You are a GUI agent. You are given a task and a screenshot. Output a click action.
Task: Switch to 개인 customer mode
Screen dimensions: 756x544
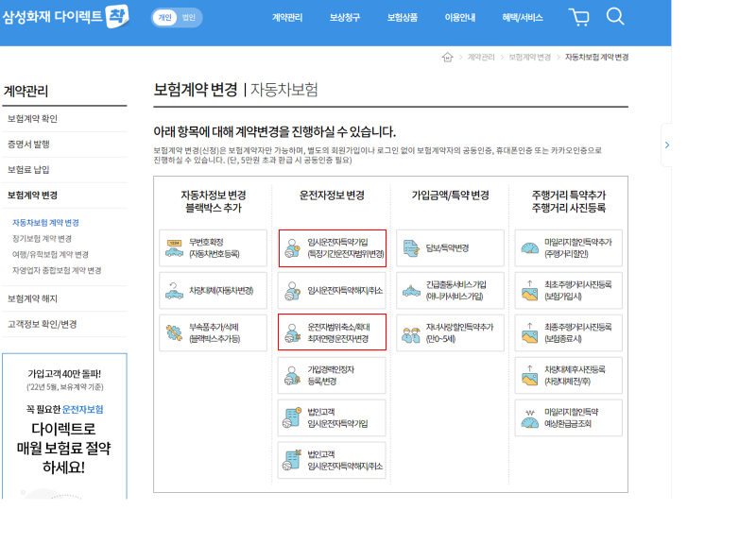[x=164, y=17]
